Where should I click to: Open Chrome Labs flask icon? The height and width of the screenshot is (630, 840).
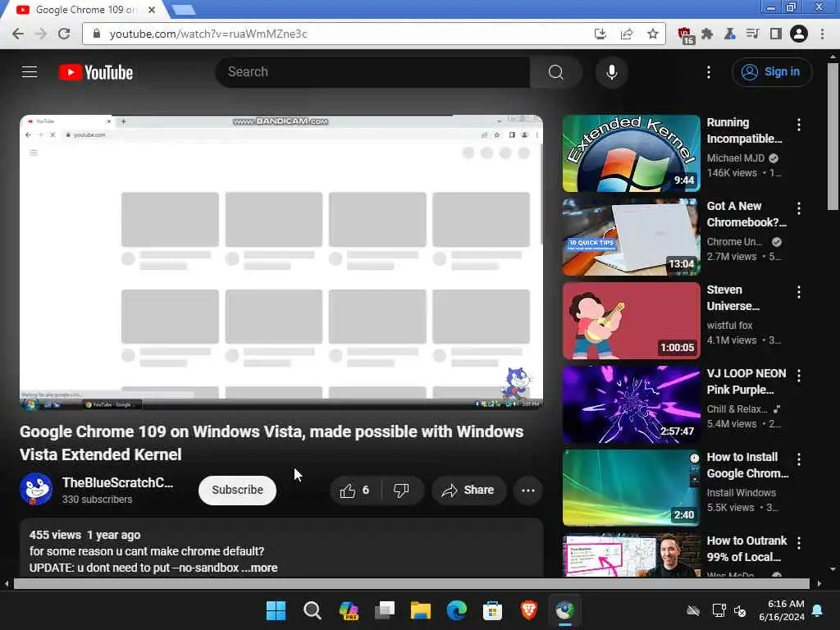(x=729, y=34)
